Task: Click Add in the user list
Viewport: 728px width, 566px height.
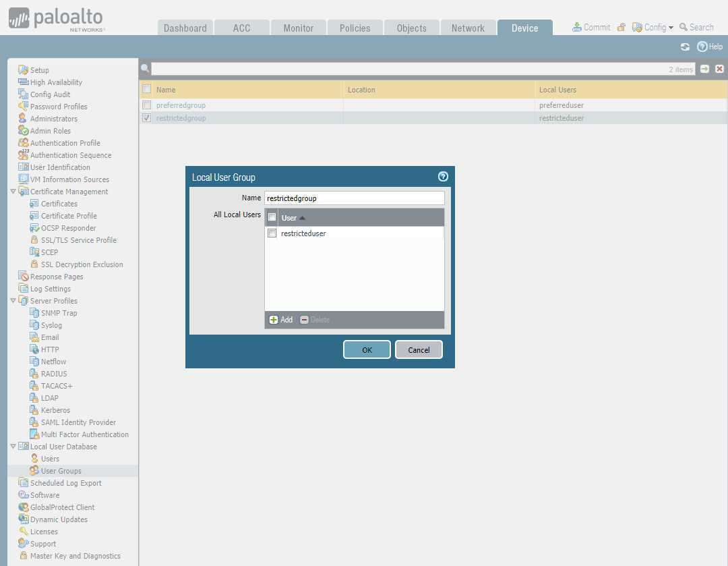Action: [x=281, y=320]
